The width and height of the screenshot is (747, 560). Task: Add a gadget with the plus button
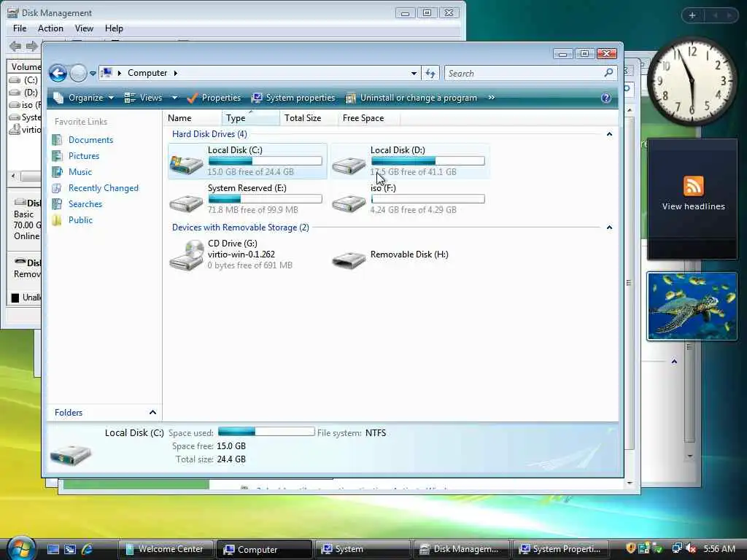click(692, 15)
